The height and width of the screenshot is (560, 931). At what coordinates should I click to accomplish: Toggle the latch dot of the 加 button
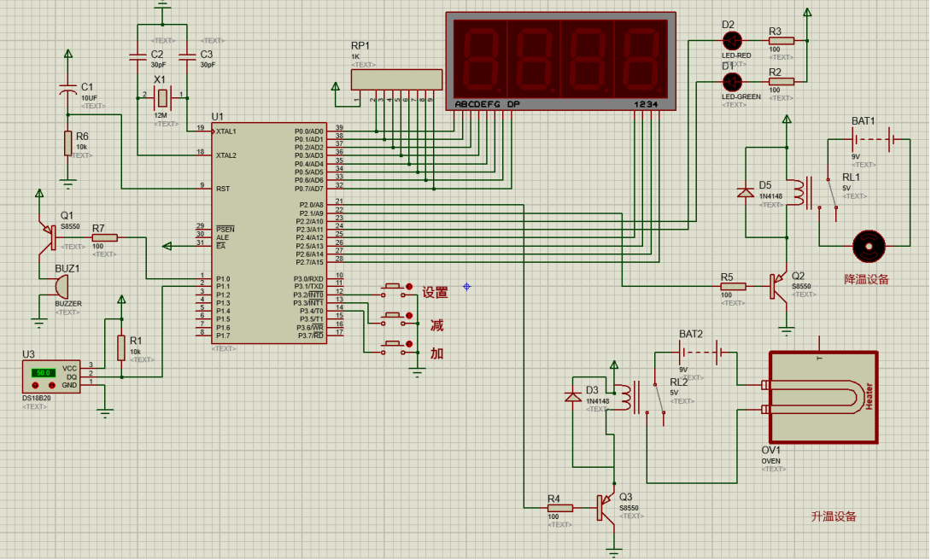[409, 344]
